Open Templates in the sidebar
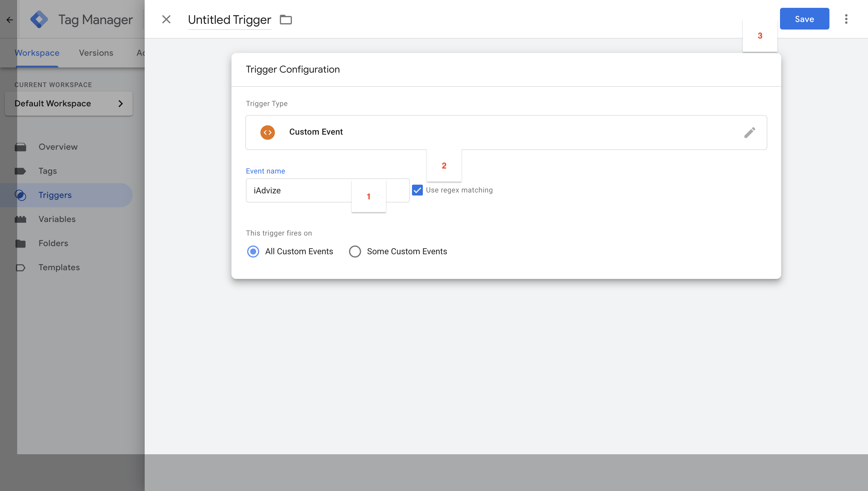 59,267
